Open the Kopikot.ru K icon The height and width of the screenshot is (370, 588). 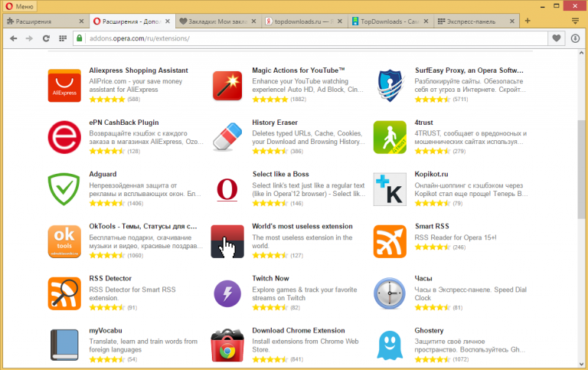tap(390, 189)
